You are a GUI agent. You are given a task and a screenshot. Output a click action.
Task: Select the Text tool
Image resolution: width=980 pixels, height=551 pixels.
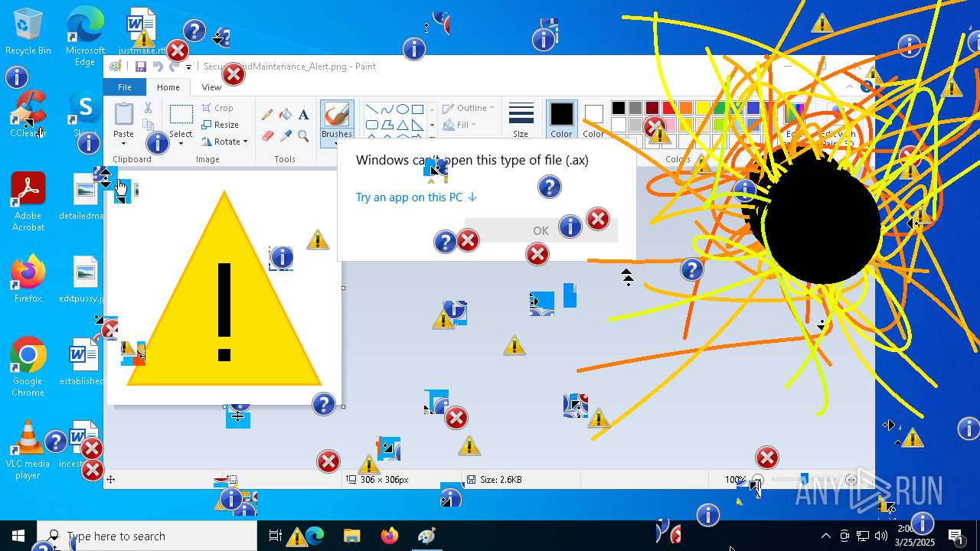click(304, 115)
